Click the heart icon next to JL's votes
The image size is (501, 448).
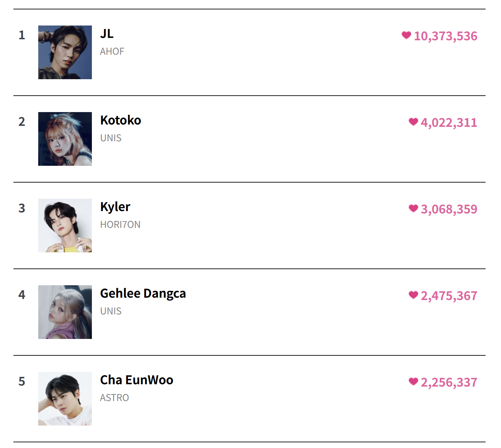click(x=406, y=35)
